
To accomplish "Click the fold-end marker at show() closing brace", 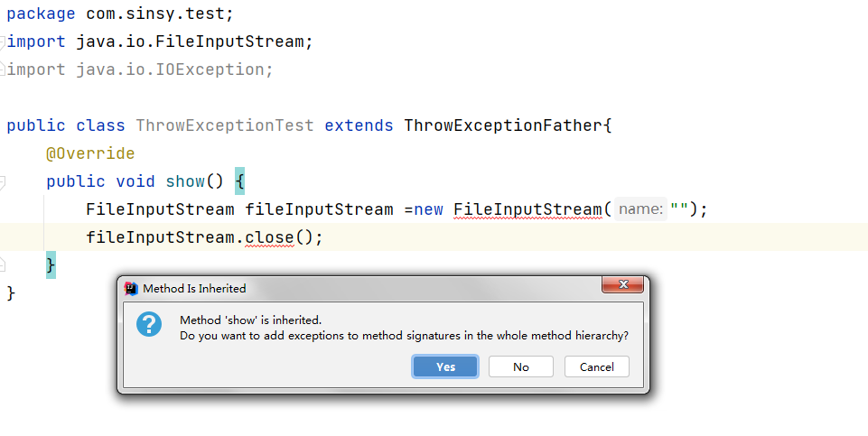I will click(4, 265).
